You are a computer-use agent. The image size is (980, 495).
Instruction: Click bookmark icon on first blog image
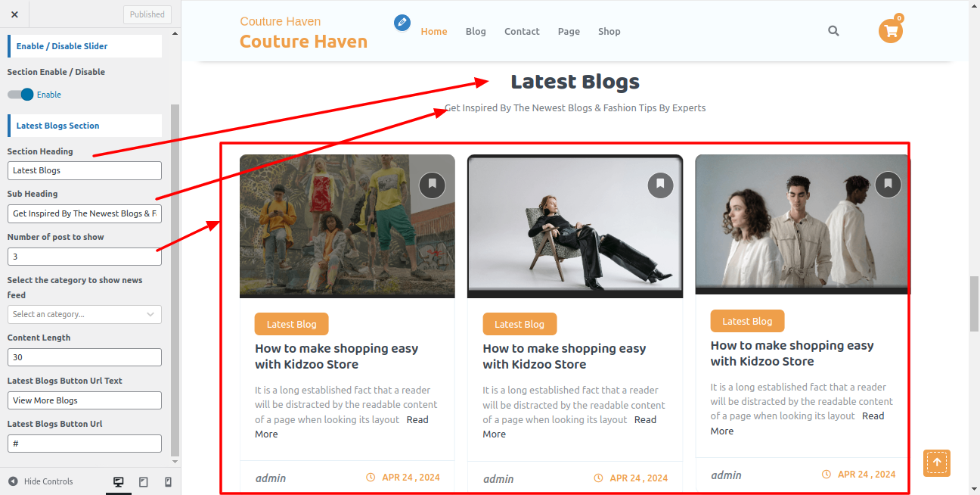(432, 185)
